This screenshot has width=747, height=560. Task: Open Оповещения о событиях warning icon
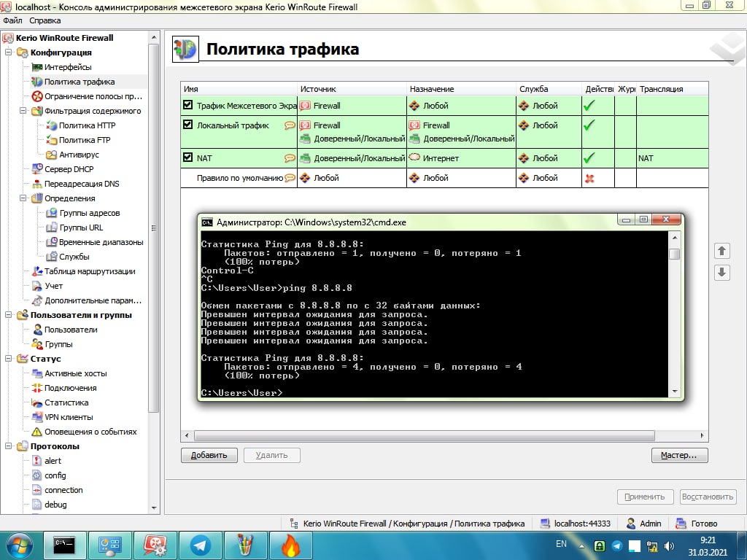36,432
